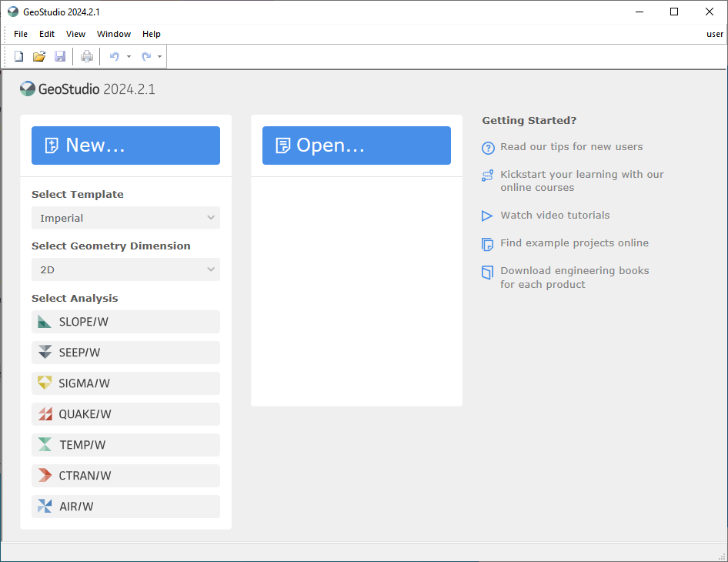
Task: Click the TEMP/W green hourglass icon
Action: point(45,444)
